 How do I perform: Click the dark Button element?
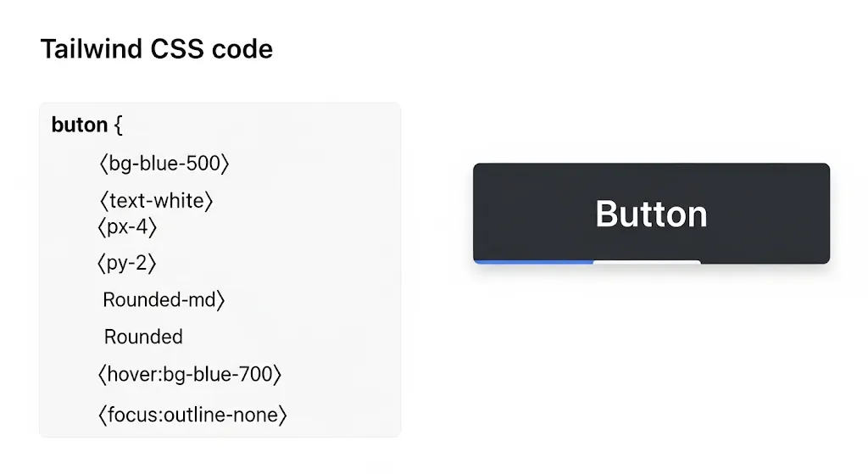(x=651, y=213)
